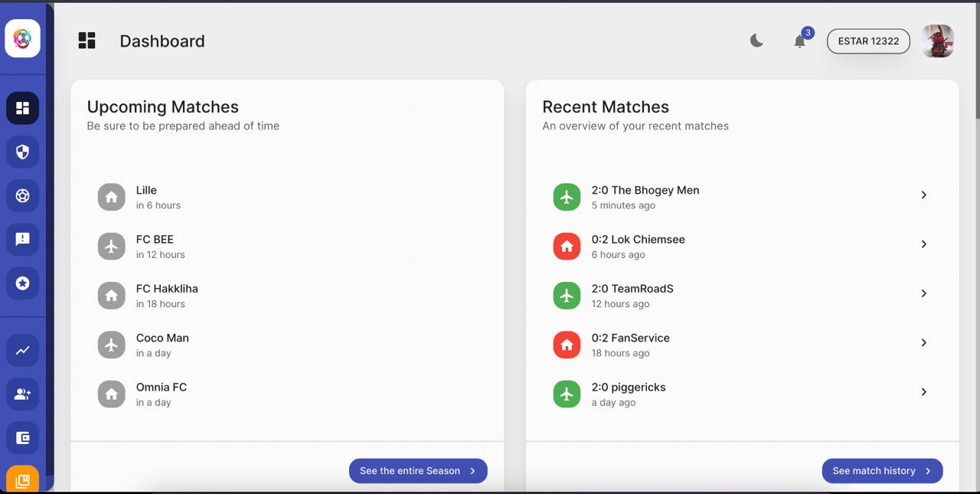Open the message alert sidebar icon
Viewport: 980px width, 494px height.
point(22,240)
